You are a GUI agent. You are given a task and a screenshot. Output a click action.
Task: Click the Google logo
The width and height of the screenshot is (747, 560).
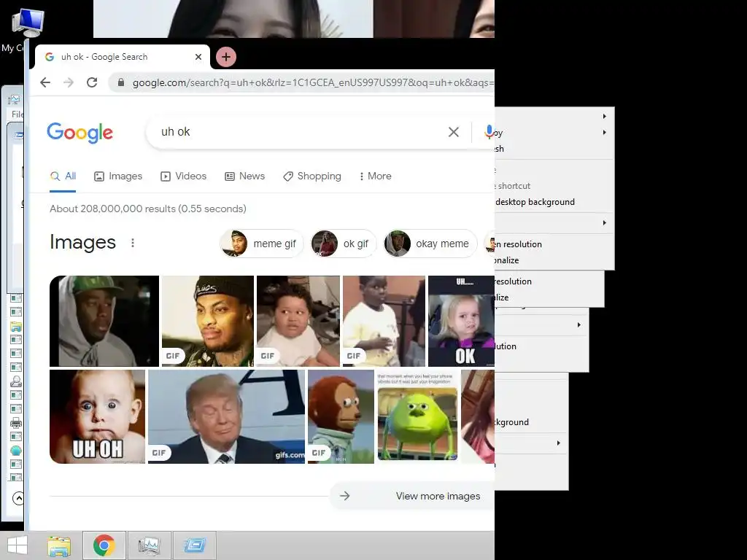tap(80, 133)
